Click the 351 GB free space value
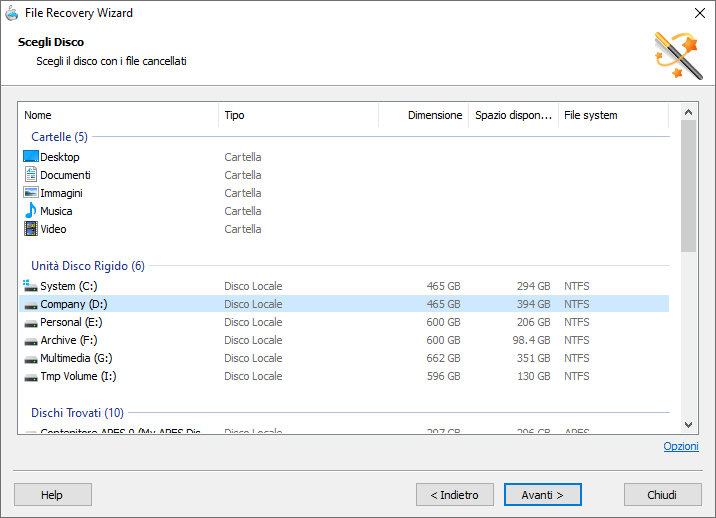Viewport: 716px width, 518px height. click(x=533, y=358)
